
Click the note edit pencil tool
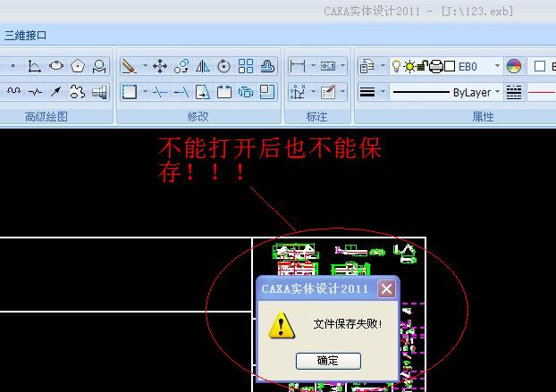328,92
